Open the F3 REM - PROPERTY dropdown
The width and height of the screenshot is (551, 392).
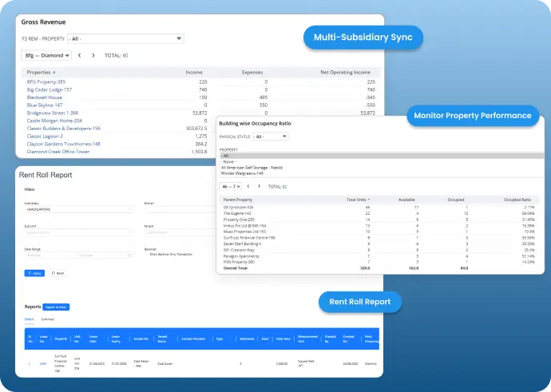(x=125, y=38)
